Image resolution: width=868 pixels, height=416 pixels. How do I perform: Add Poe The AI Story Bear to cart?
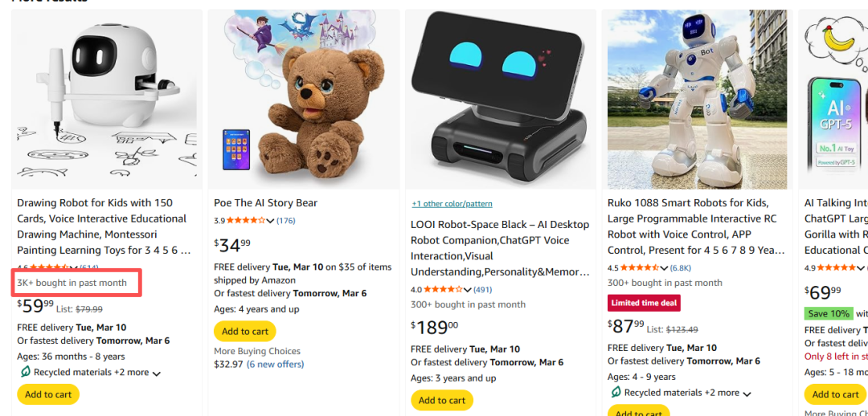pyautogui.click(x=244, y=332)
